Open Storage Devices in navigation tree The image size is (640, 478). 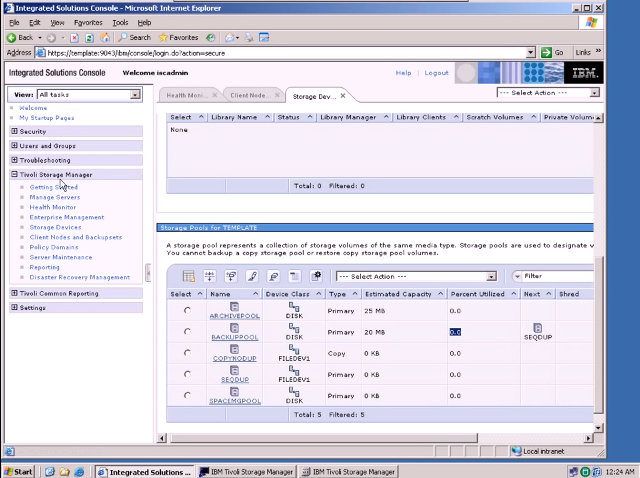[55, 227]
